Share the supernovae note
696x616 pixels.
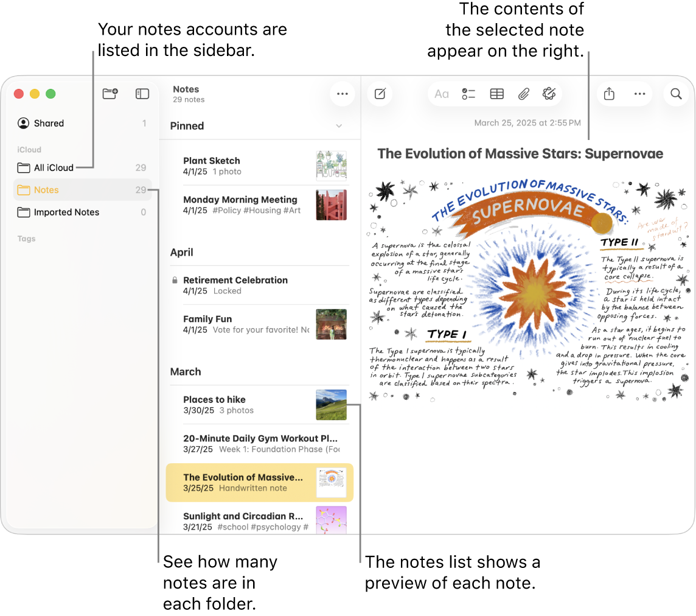[x=610, y=94]
